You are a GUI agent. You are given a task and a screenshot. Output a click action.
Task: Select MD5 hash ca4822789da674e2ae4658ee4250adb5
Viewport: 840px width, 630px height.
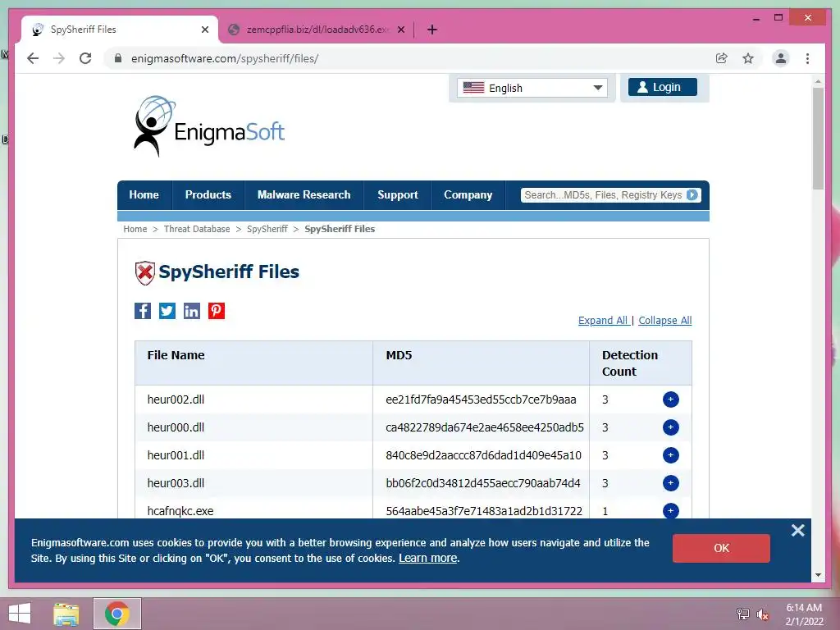485,427
